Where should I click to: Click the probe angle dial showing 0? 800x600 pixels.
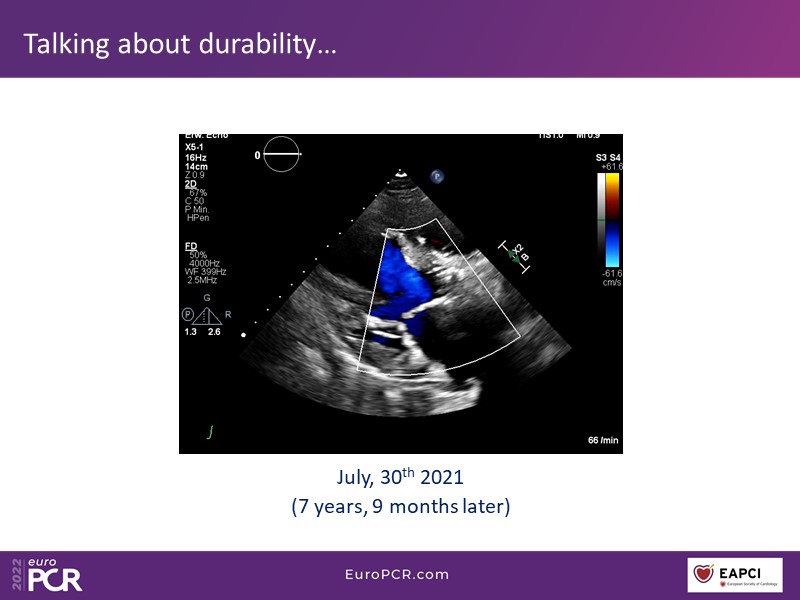tap(282, 155)
